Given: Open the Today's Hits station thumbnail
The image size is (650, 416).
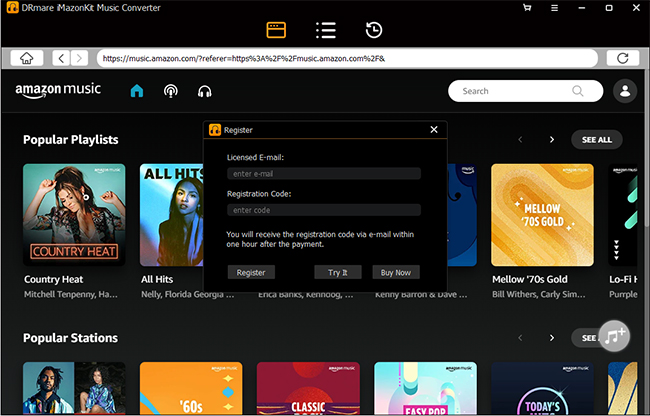Looking at the screenshot, I should click(542, 388).
